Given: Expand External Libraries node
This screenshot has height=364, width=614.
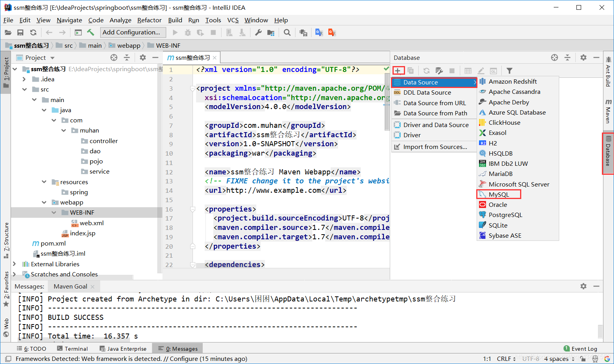Looking at the screenshot, I should (14, 264).
